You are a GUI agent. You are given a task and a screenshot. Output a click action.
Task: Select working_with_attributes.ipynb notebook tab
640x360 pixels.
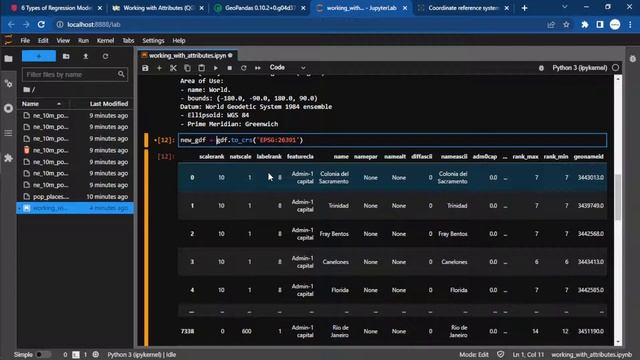(187, 56)
